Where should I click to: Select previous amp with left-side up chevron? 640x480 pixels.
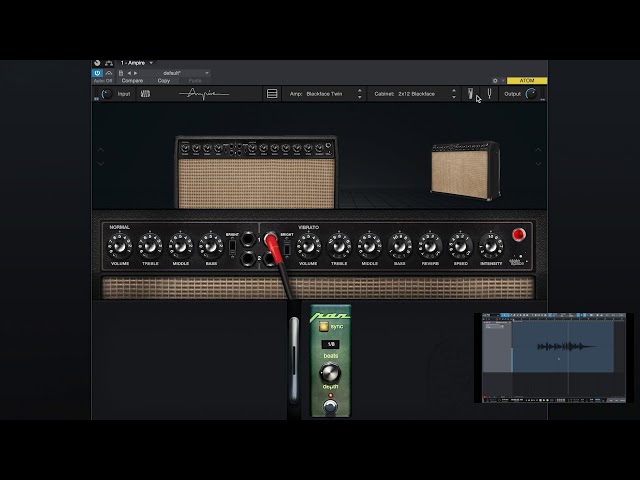[x=100, y=150]
